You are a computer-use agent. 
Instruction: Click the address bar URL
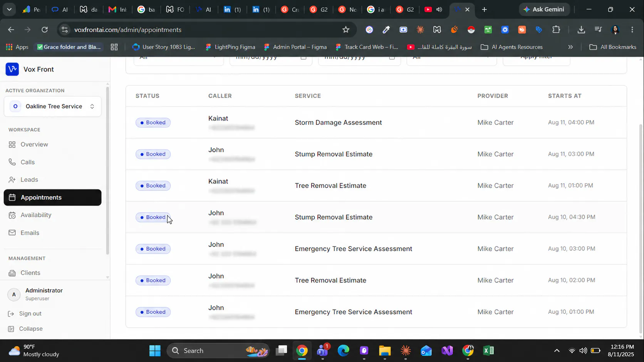pos(128,30)
